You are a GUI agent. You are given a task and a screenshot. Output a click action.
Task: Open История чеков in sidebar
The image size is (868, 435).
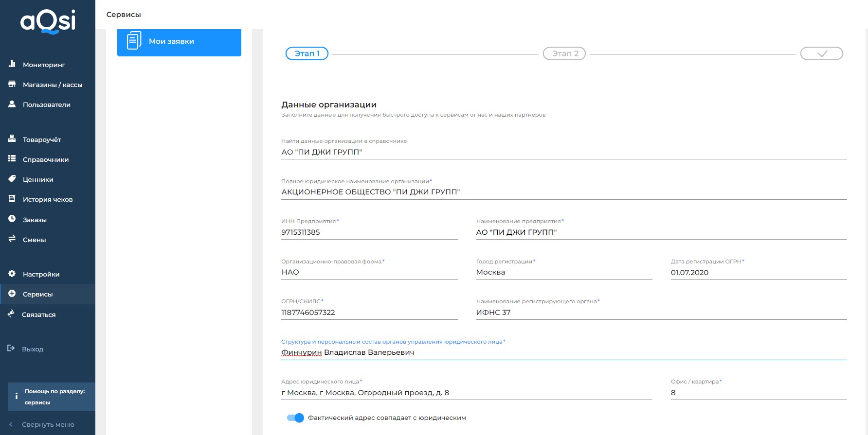(x=48, y=199)
